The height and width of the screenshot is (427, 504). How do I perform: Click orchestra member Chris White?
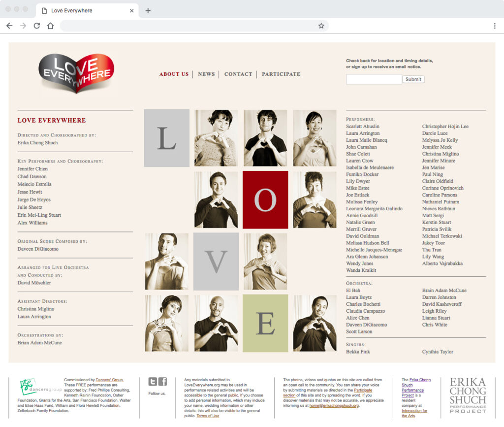point(435,325)
